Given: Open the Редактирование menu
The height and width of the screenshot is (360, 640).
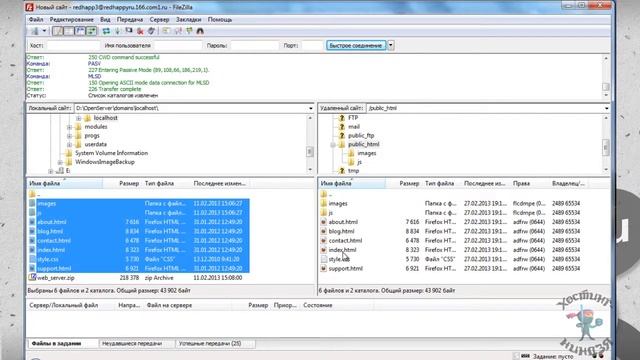Looking at the screenshot, I should 71,20.
